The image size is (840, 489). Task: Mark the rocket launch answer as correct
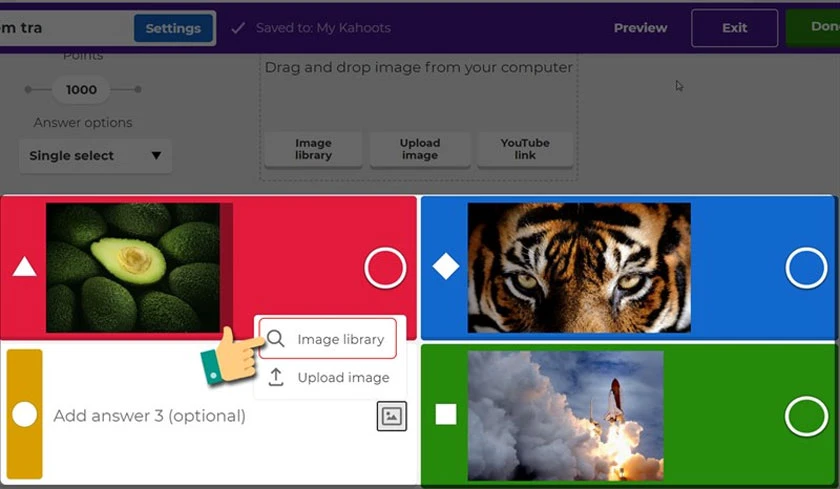806,416
